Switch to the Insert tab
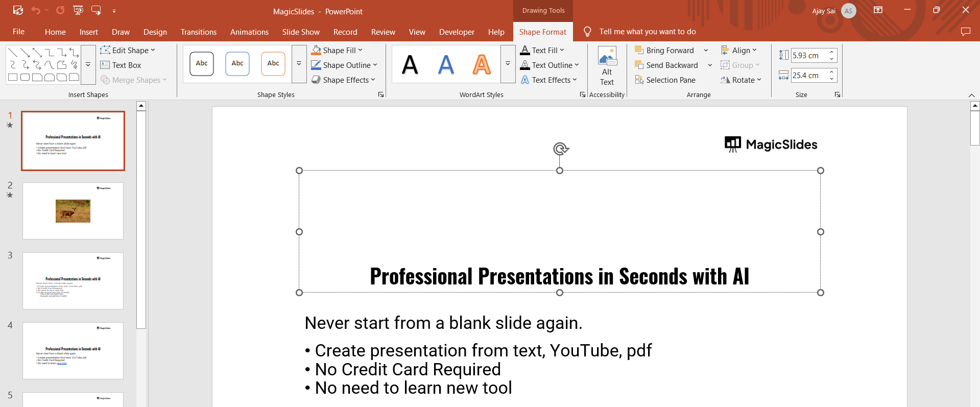The width and height of the screenshot is (980, 407). (89, 32)
